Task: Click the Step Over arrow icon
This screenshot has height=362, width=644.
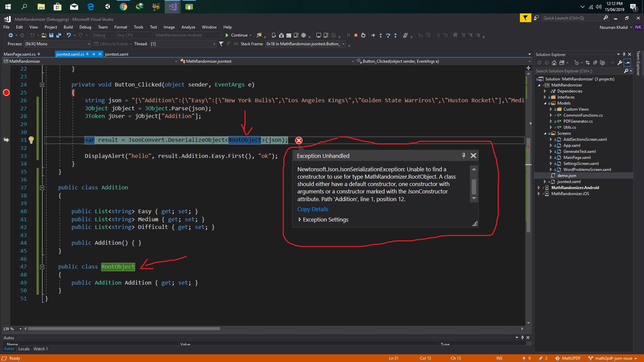Action: [388, 35]
